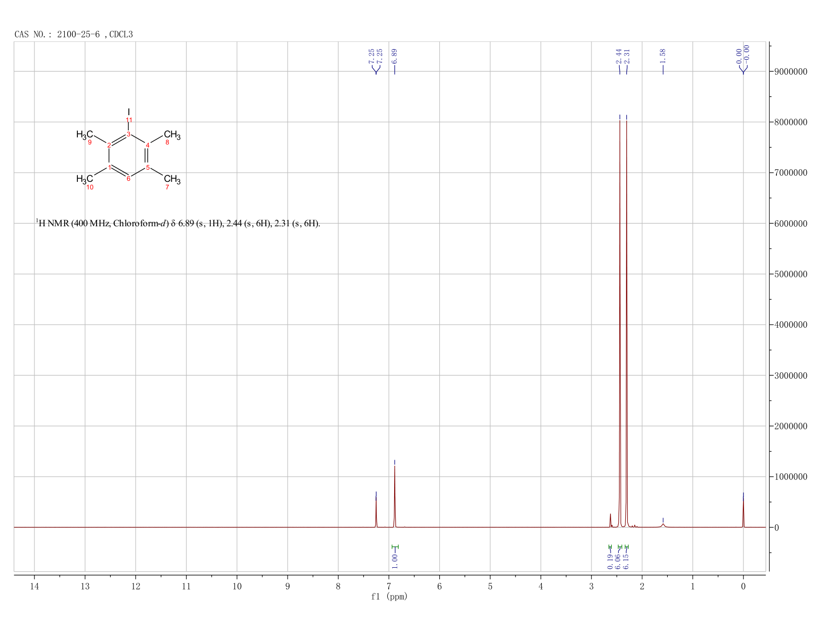
Task: Select the 1.58 peak label at top
Action: point(663,56)
